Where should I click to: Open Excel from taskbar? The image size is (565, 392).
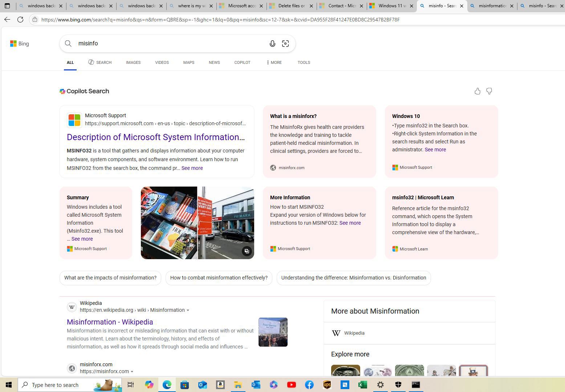(x=362, y=385)
